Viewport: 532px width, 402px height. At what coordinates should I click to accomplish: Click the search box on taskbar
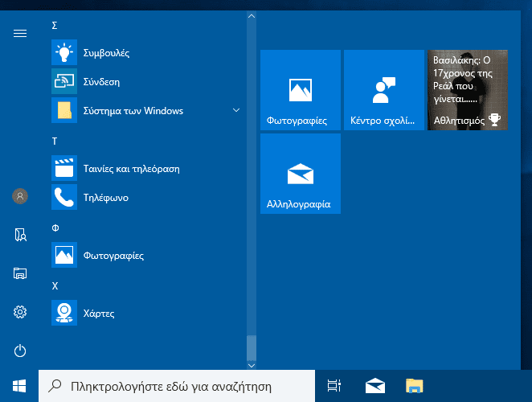tap(177, 386)
